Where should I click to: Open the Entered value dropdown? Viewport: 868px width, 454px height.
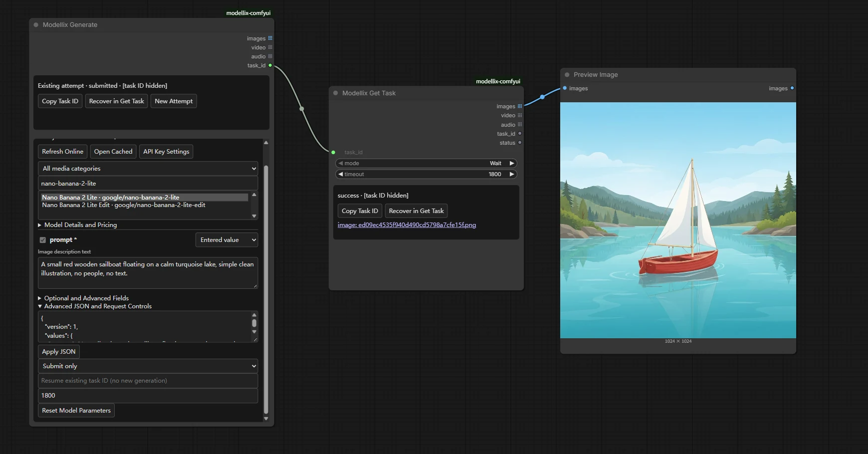(227, 240)
